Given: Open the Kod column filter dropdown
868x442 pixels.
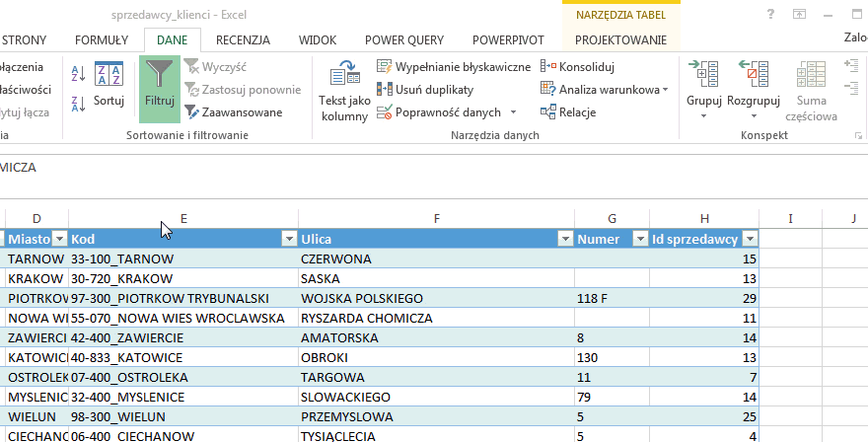Looking at the screenshot, I should point(288,239).
